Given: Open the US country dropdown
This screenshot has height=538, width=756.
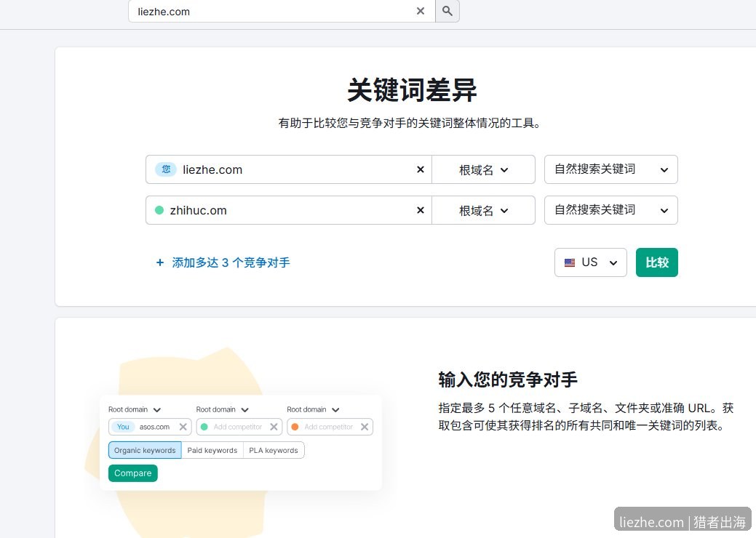Looking at the screenshot, I should pos(591,262).
